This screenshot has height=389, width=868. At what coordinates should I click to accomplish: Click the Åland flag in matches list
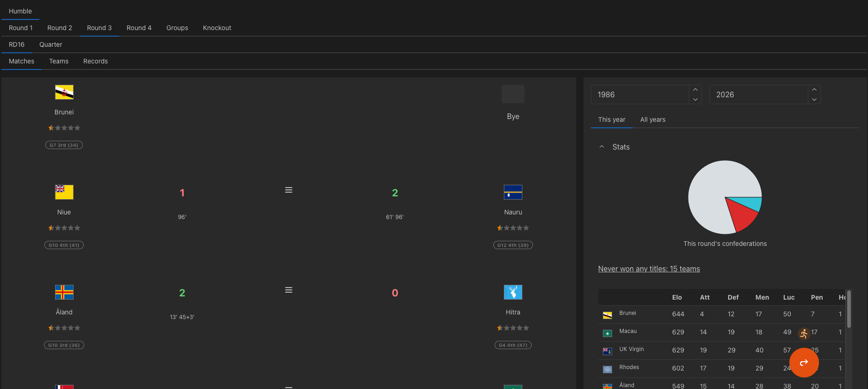(64, 292)
